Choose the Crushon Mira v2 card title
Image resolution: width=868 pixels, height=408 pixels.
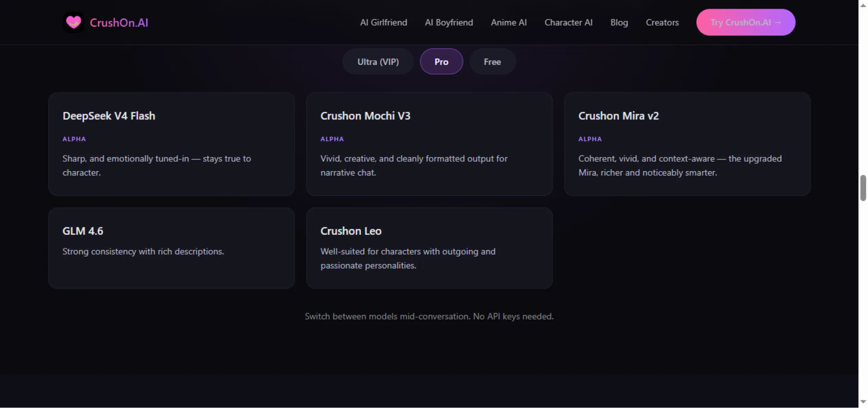click(x=618, y=116)
